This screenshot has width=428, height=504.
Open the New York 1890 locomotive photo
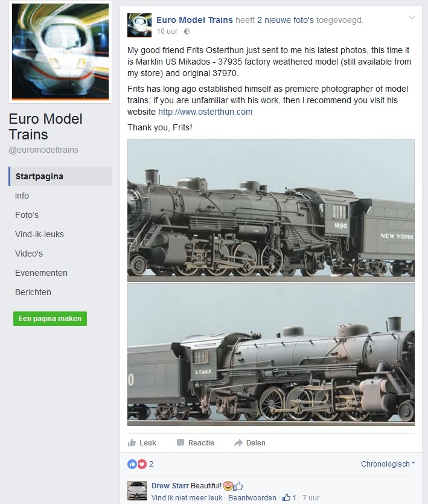(x=271, y=210)
